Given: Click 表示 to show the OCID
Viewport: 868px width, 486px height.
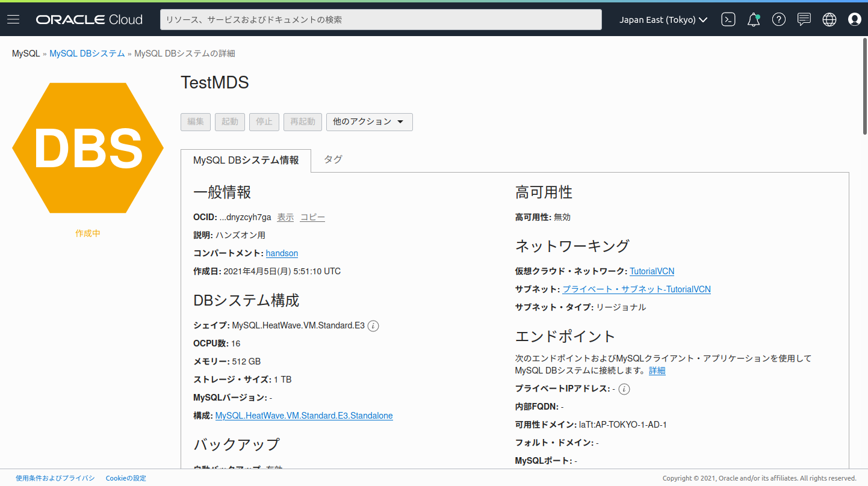Looking at the screenshot, I should pos(285,217).
